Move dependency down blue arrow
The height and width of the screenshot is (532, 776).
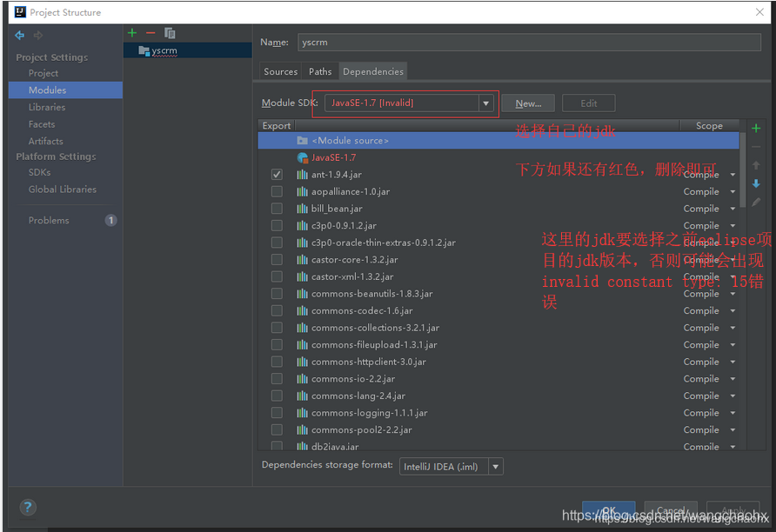[756, 183]
